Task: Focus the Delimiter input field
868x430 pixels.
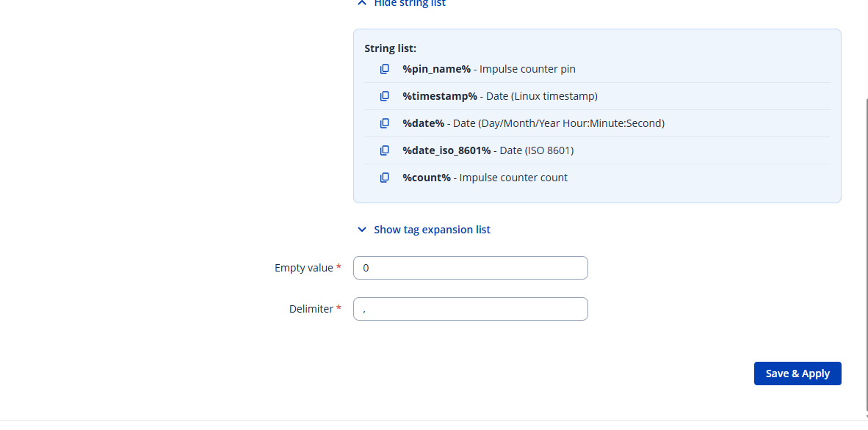Action: point(470,309)
